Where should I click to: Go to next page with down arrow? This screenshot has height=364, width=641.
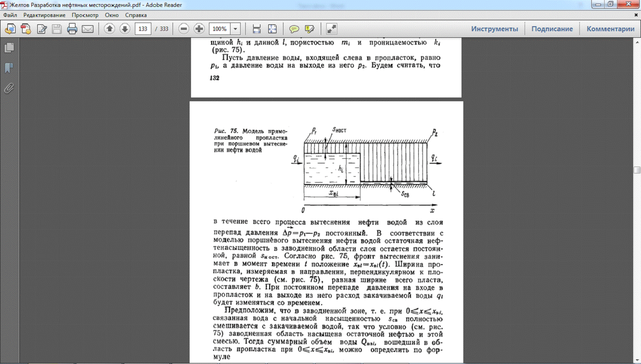(125, 29)
